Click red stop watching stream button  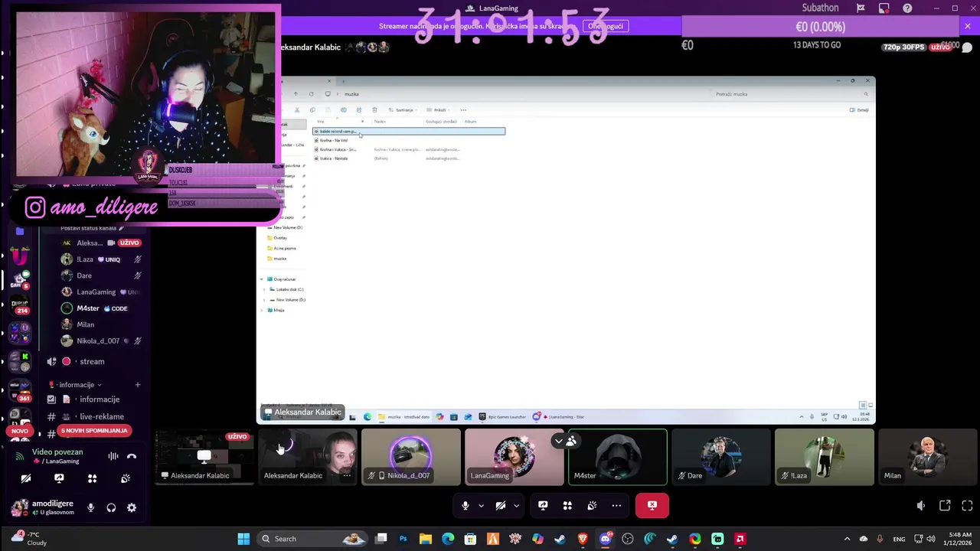[x=652, y=506]
